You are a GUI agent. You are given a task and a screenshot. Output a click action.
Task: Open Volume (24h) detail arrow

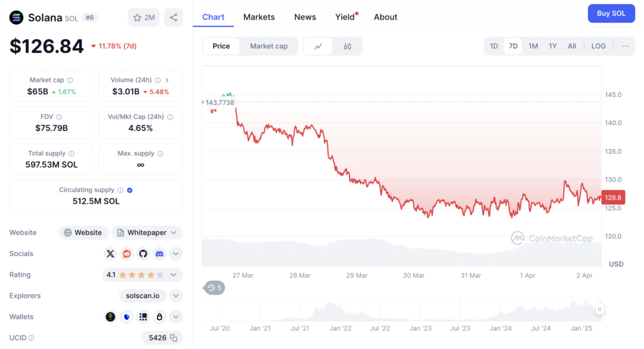[x=167, y=80]
